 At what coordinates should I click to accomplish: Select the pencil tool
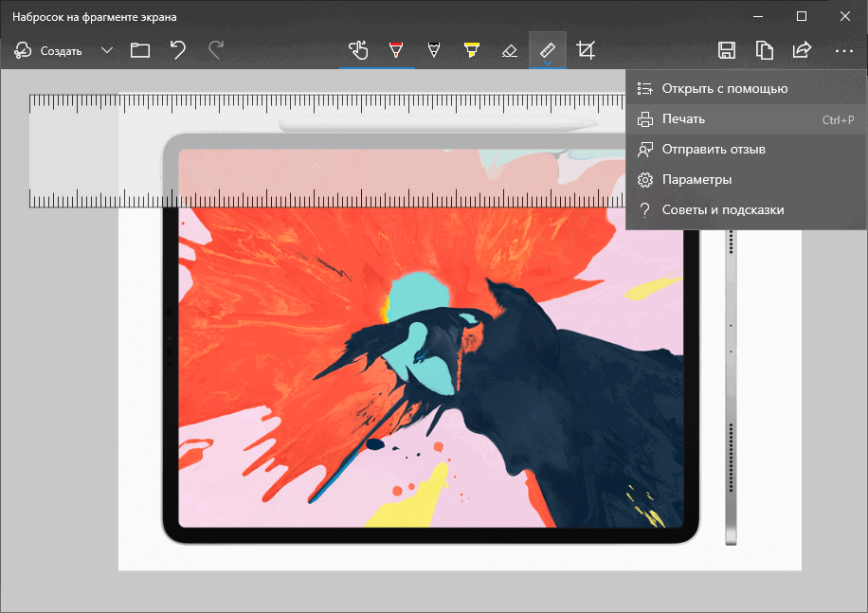434,51
